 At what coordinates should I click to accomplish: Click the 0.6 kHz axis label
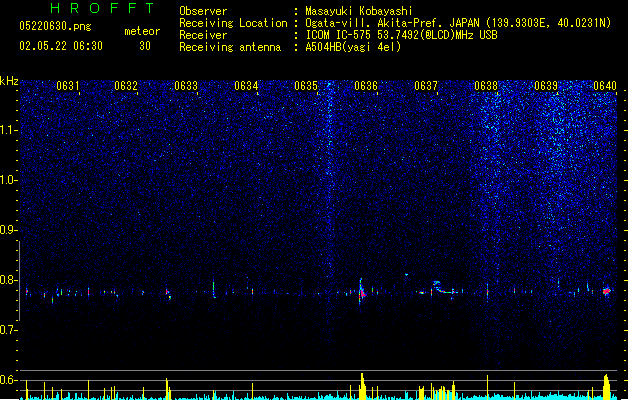(9, 380)
